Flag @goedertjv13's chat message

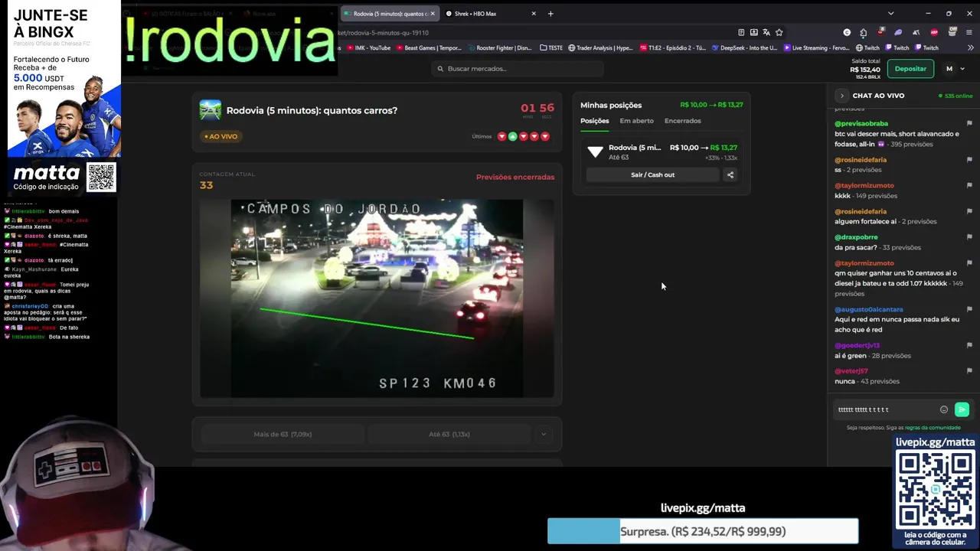click(969, 345)
